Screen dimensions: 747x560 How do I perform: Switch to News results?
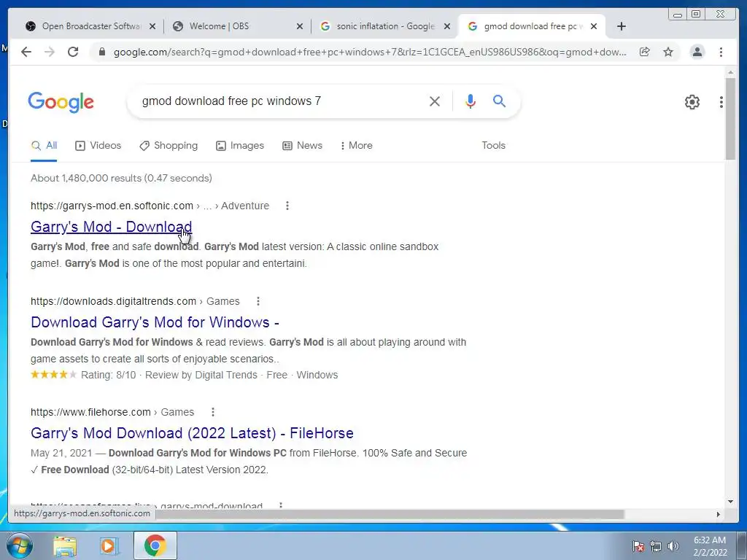click(302, 146)
